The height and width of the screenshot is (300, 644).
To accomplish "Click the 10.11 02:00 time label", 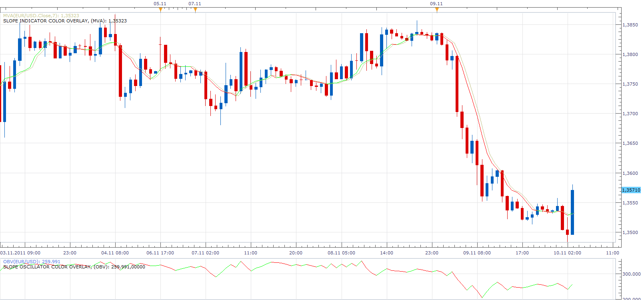I will coord(568,253).
